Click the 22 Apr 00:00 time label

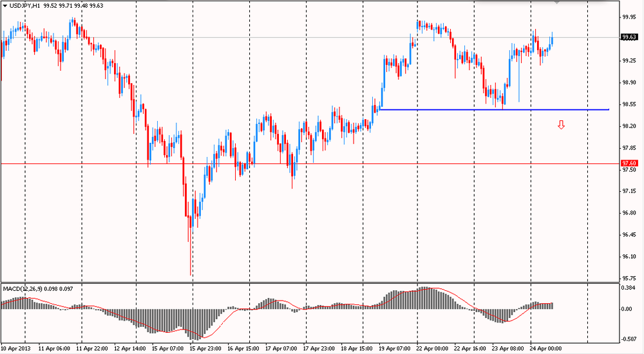pos(433,349)
